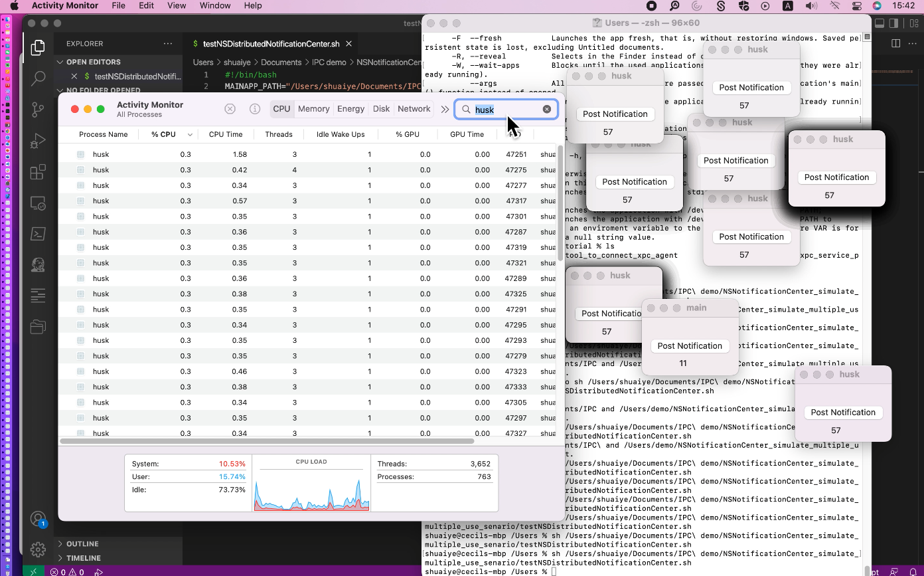The width and height of the screenshot is (924, 576).
Task: Open the Edit menu
Action: (x=146, y=5)
